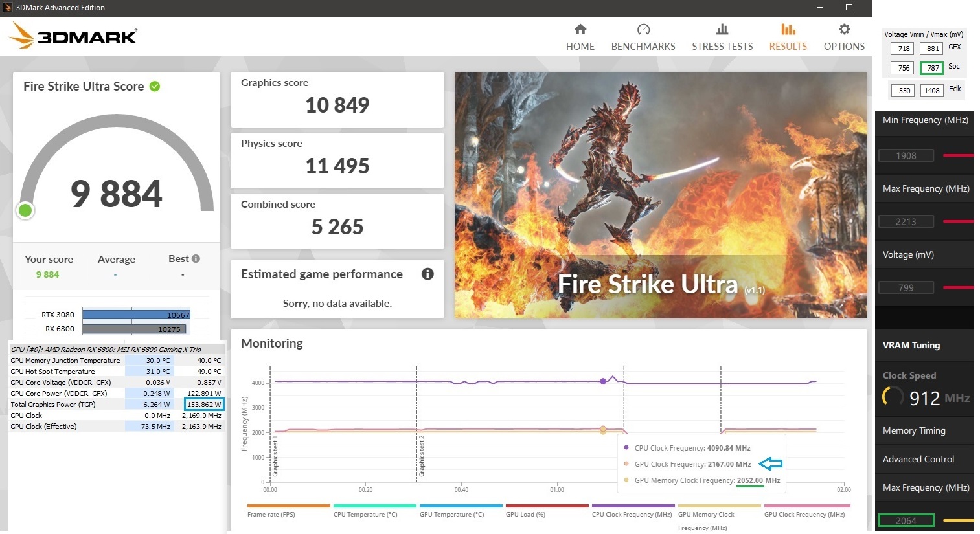Viewport: 980px width, 534px height.
Task: Click the green marker on score gauge
Action: coord(25,210)
